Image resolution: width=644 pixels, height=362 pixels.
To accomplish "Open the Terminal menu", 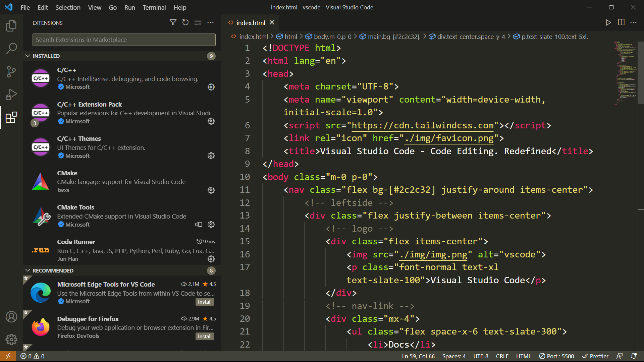I will point(154,7).
